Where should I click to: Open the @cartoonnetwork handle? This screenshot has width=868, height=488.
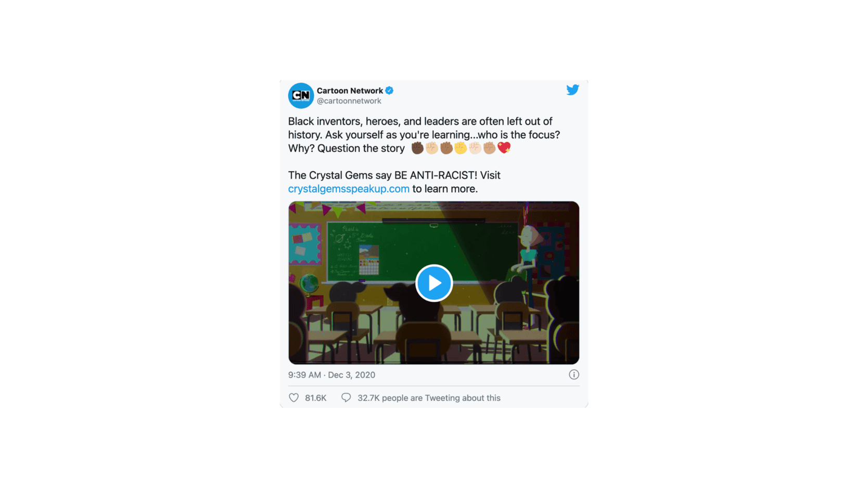coord(349,101)
